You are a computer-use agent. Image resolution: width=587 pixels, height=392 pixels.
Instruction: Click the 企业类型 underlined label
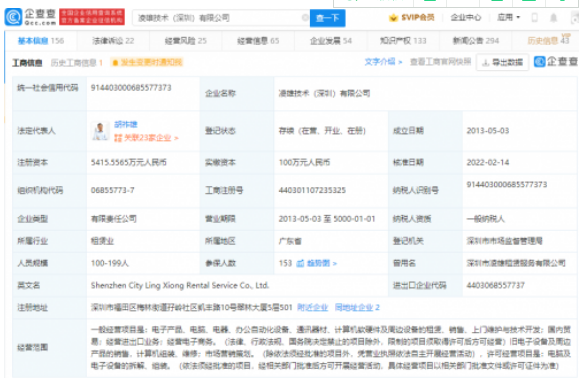33,219
